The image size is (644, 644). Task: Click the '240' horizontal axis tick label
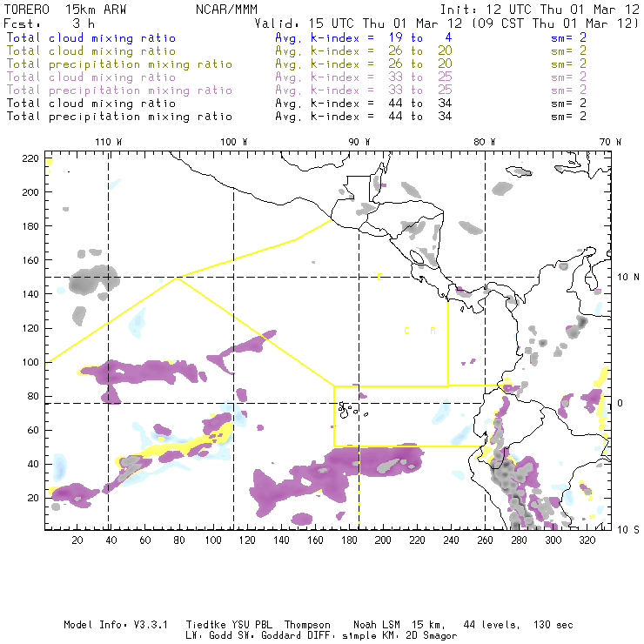point(451,540)
